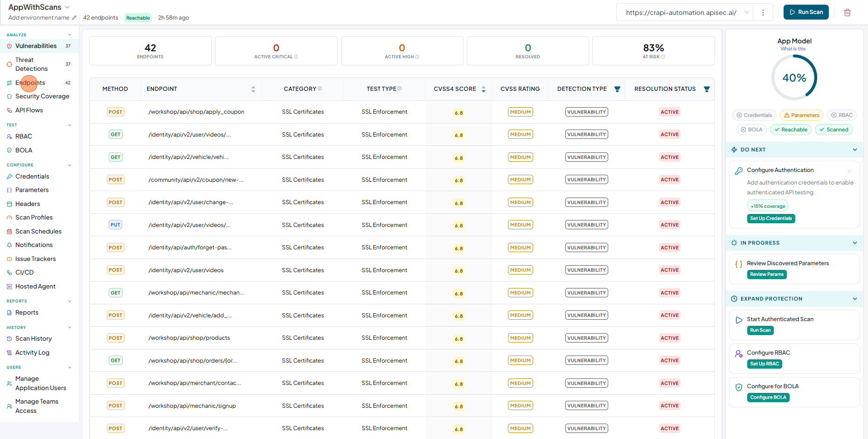Sort the Endpoint column arrows
This screenshot has width=868, height=439.
253,89
